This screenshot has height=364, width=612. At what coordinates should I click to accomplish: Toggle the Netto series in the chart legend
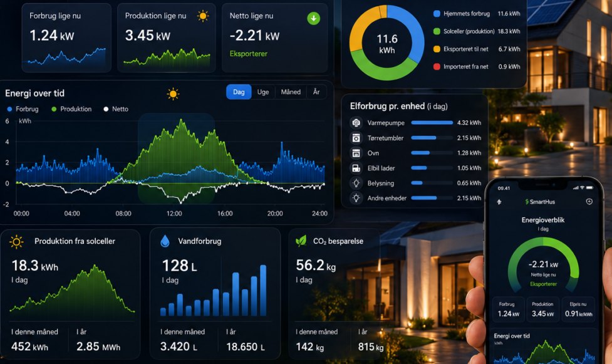(x=116, y=109)
